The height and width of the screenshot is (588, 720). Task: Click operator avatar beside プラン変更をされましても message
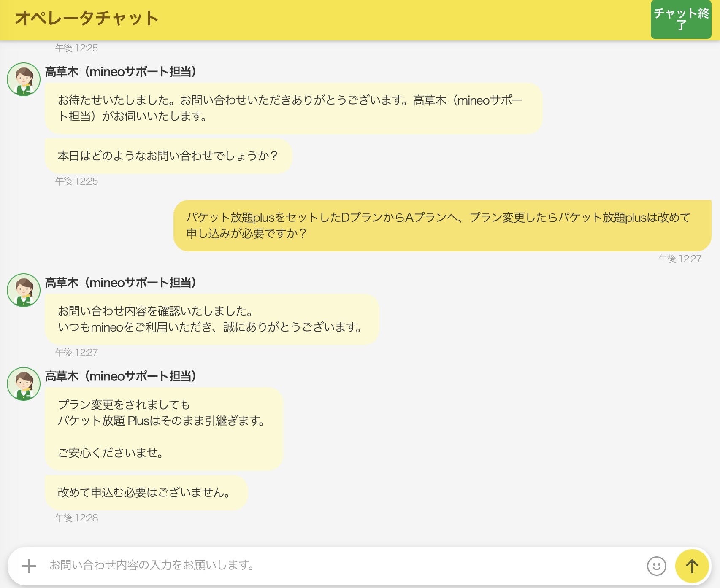24,384
